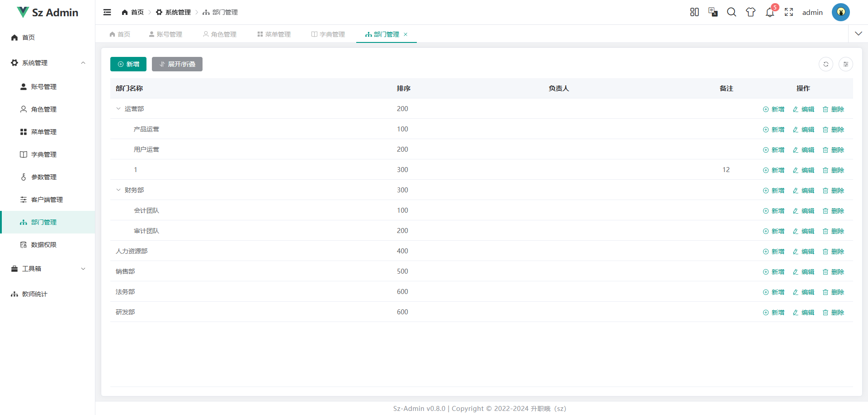
Task: Select 部门管理 in the sidebar
Action: click(47, 222)
